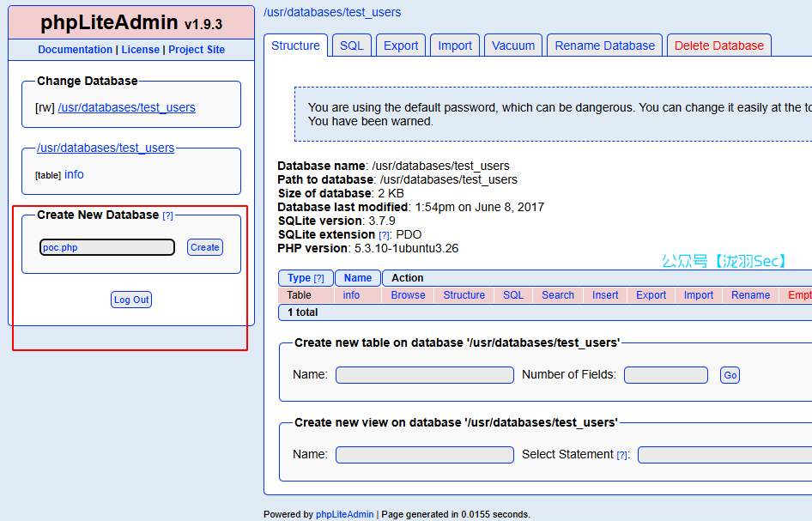The height and width of the screenshot is (521, 812).
Task: Open help icon beside Create New Database
Action: 168,215
